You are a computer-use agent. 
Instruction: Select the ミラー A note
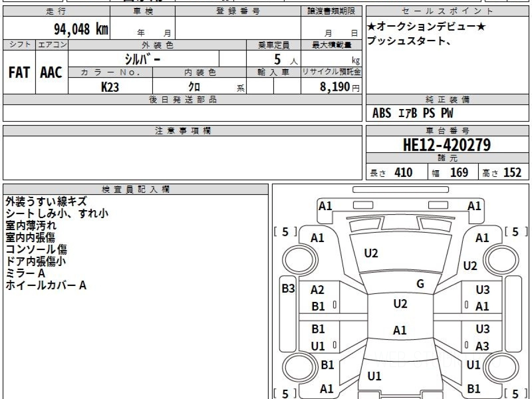pyautogui.click(x=26, y=273)
